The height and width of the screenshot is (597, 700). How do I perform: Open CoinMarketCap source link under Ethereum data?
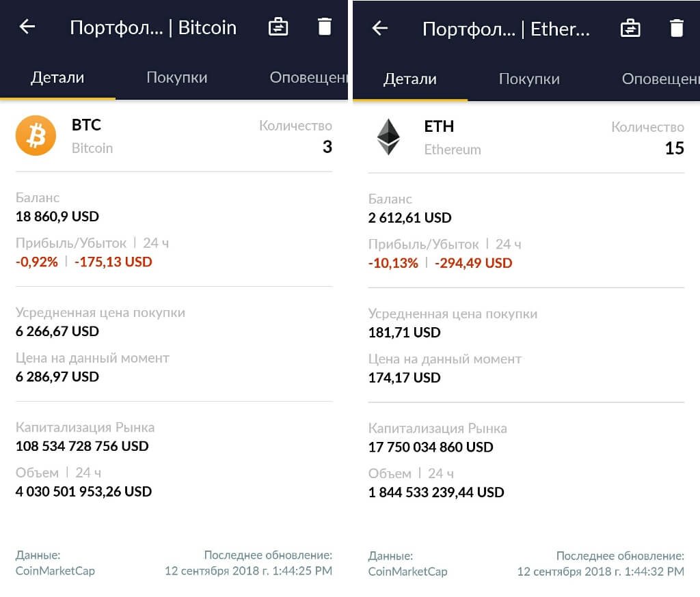coord(407,572)
